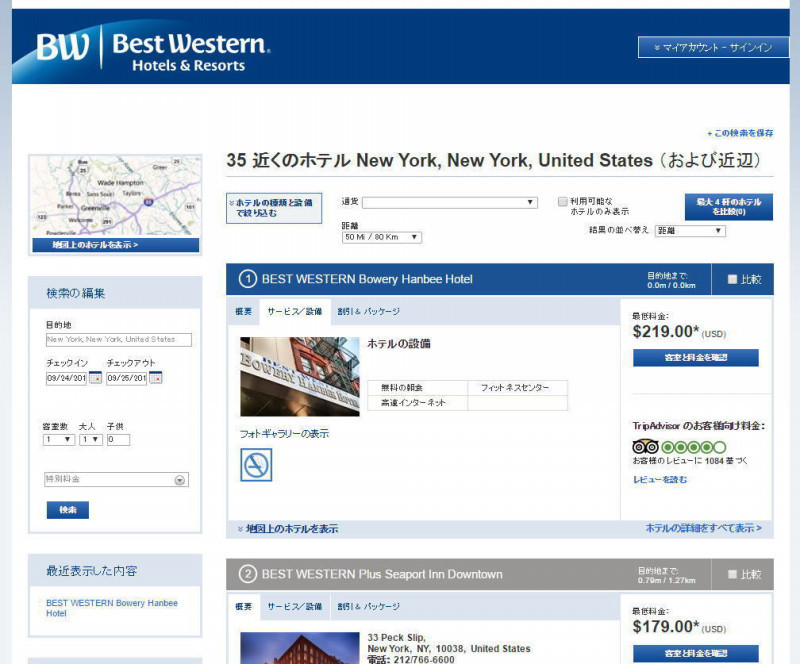
Task: Check 比較 for Bowery Hanbee Hotel
Action: click(x=732, y=279)
